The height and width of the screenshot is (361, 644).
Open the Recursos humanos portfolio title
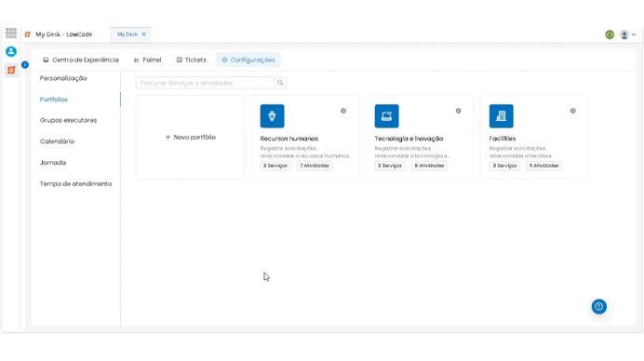289,139
